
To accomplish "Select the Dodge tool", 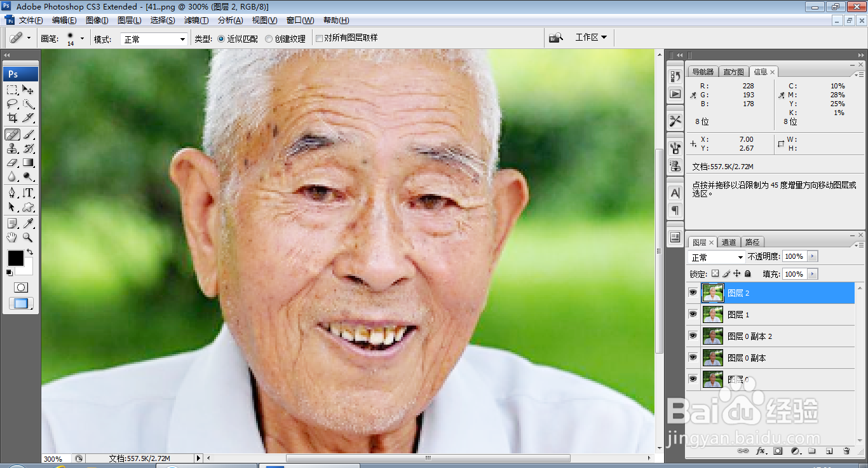I will (x=29, y=177).
